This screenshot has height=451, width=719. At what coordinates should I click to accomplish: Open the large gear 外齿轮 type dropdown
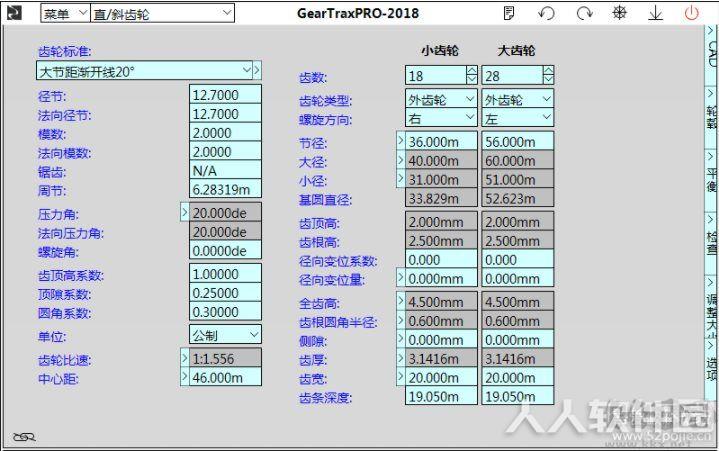point(517,99)
